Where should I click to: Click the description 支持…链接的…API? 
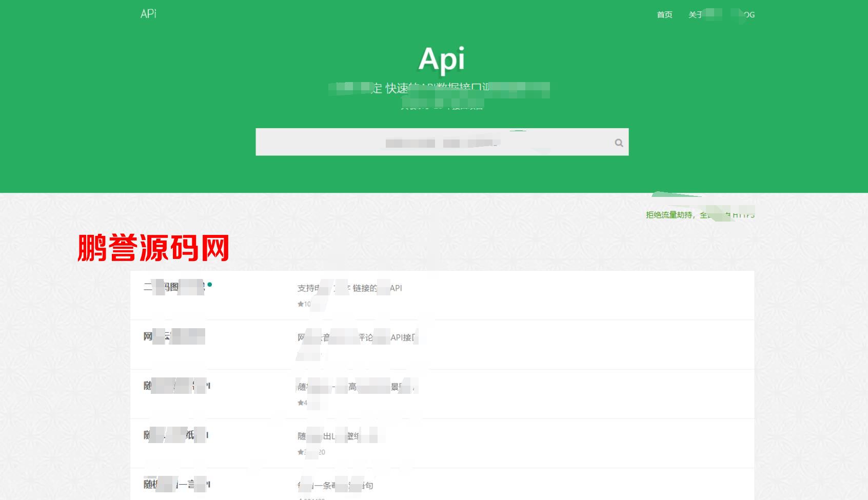349,288
